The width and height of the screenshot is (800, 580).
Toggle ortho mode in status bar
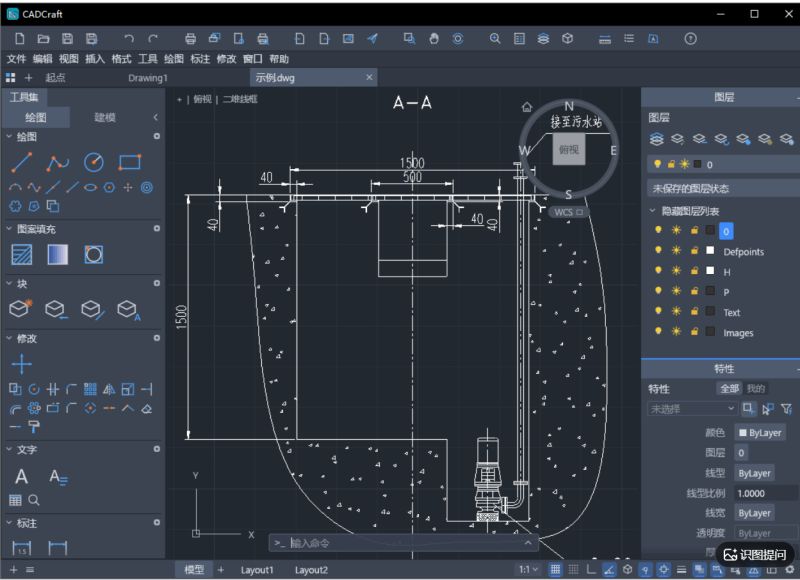[591, 569]
